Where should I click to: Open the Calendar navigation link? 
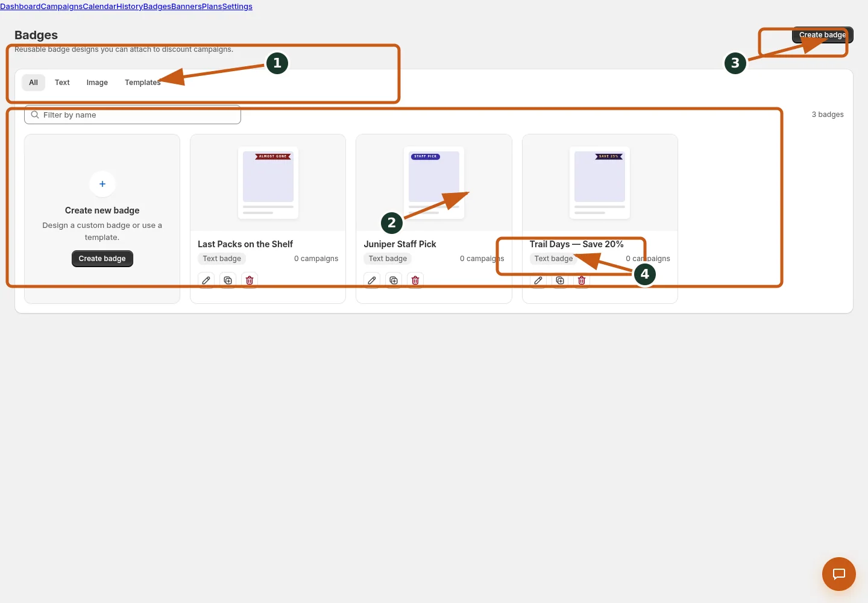99,7
